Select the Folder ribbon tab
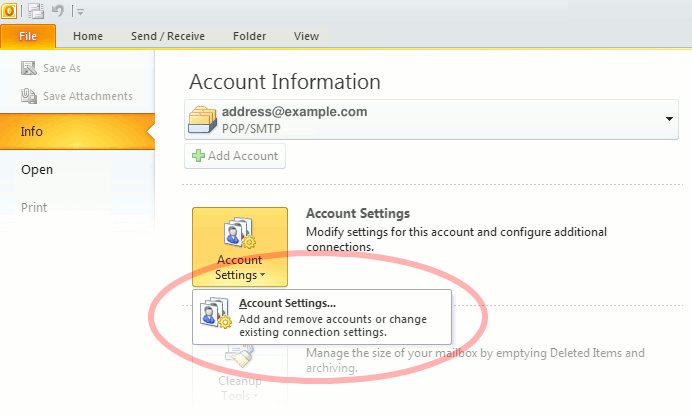Viewport: 692px width, 417px height. [249, 36]
